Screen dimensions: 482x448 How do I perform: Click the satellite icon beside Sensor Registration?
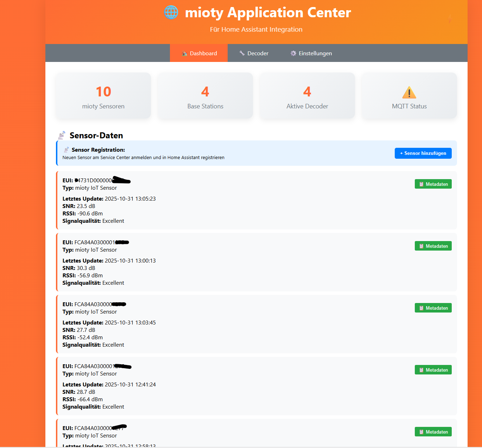click(x=66, y=150)
